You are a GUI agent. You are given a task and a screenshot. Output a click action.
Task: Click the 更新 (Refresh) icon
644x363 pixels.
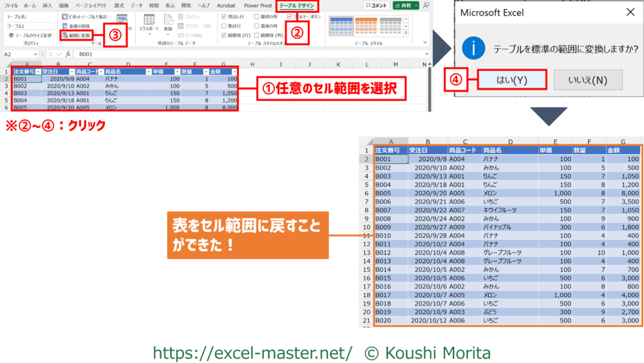tap(168, 23)
